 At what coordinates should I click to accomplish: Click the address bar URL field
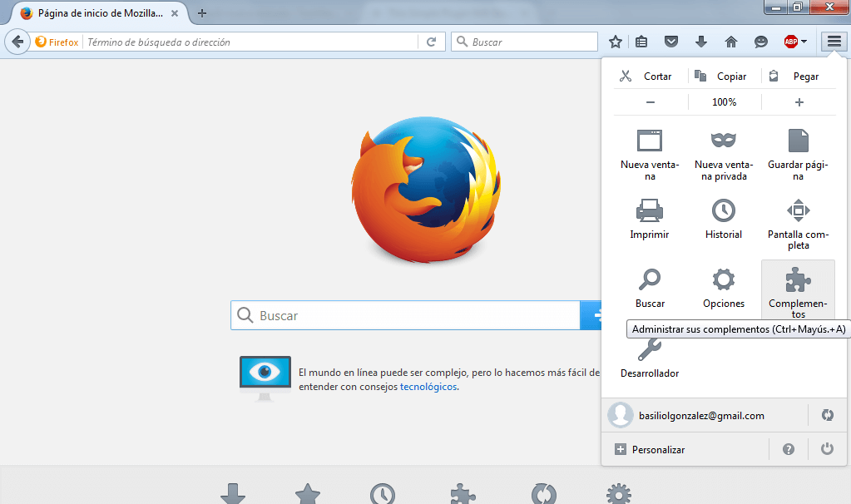pos(250,42)
